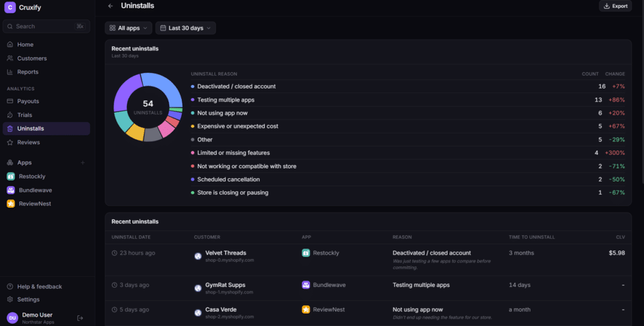Click the Customers people icon
The width and height of the screenshot is (644, 326).
(10, 59)
